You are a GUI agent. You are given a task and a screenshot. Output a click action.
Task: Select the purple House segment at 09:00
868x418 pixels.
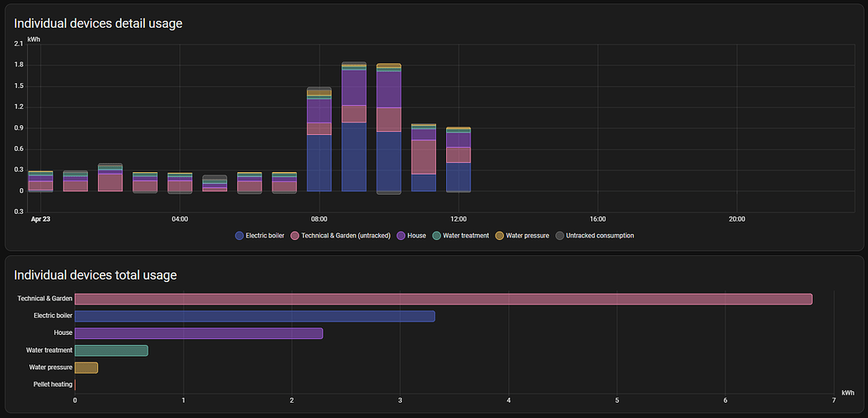354,87
